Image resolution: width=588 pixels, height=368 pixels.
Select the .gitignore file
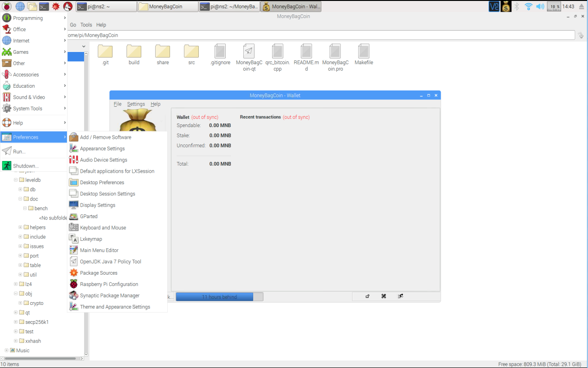220,55
